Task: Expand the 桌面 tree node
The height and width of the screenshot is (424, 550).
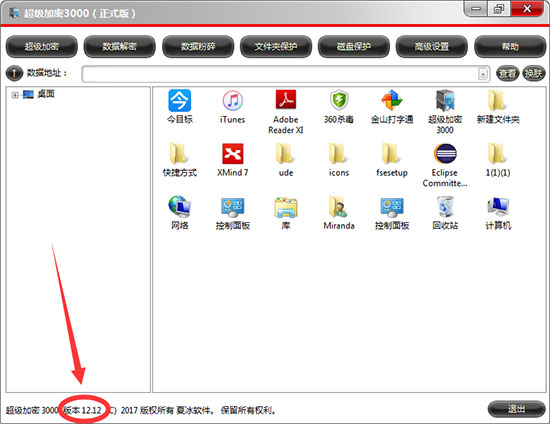Action: coord(15,95)
